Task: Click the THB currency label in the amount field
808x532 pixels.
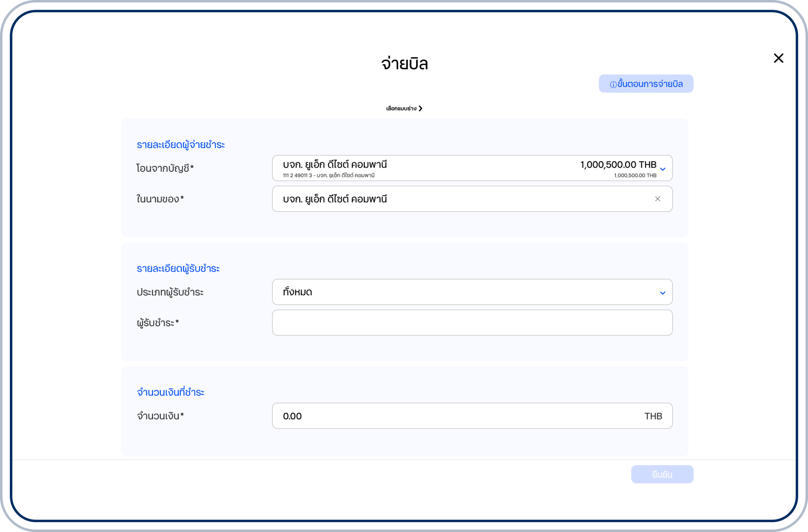Action: 653,416
